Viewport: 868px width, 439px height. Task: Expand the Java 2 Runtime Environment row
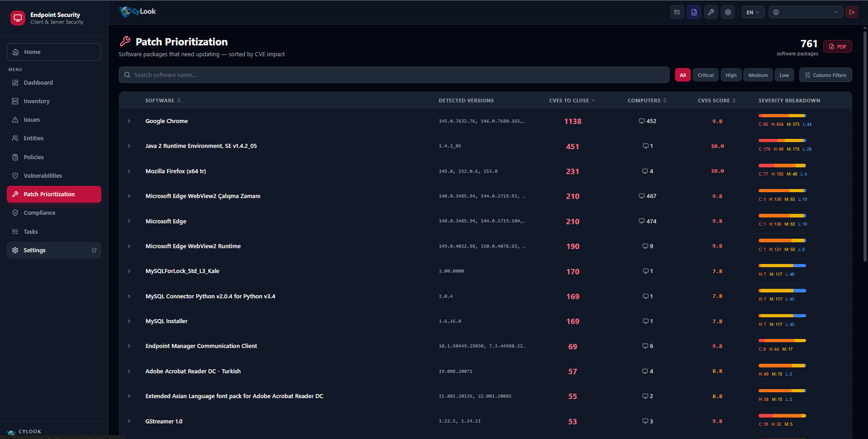pos(129,146)
